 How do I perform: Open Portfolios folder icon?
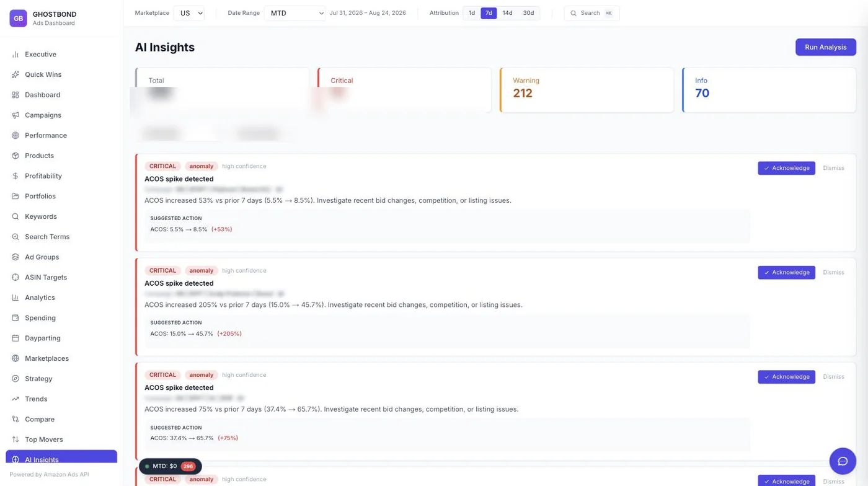click(15, 196)
